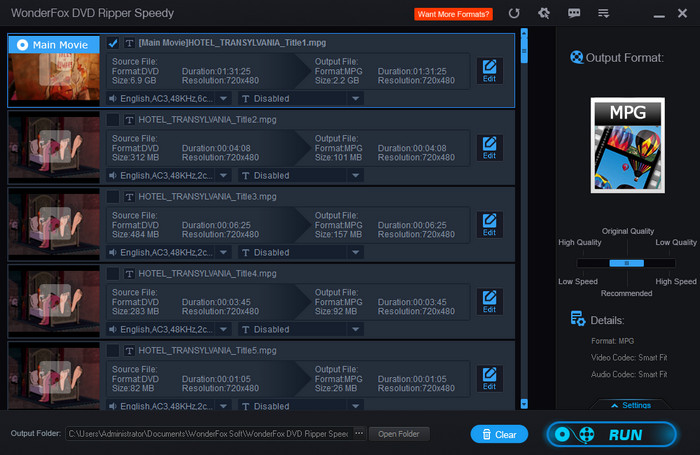Image resolution: width=700 pixels, height=455 pixels.
Task: Click the refresh/reload disc icon in title bar
Action: coord(514,13)
